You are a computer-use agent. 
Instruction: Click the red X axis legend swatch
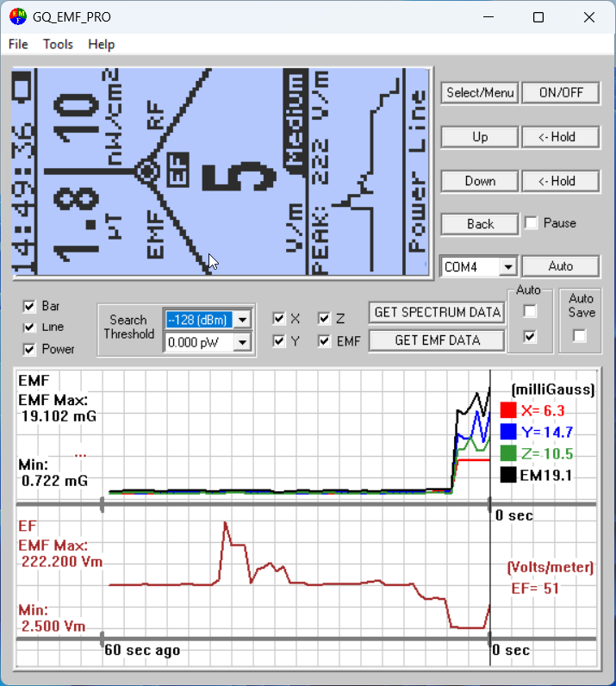point(508,410)
